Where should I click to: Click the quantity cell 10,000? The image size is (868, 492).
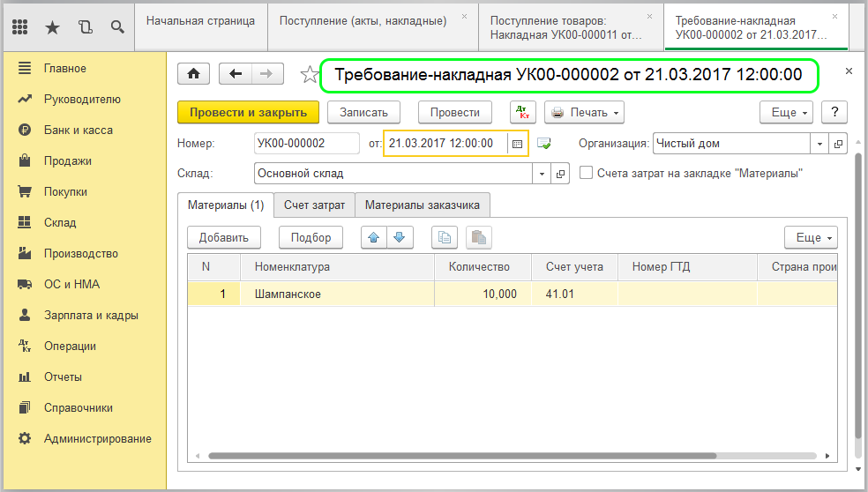(483, 294)
